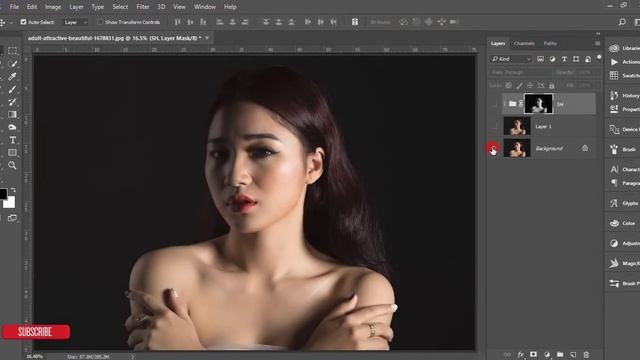The image size is (640, 360).
Task: Click the new adjustment layer icon
Action: (x=547, y=355)
